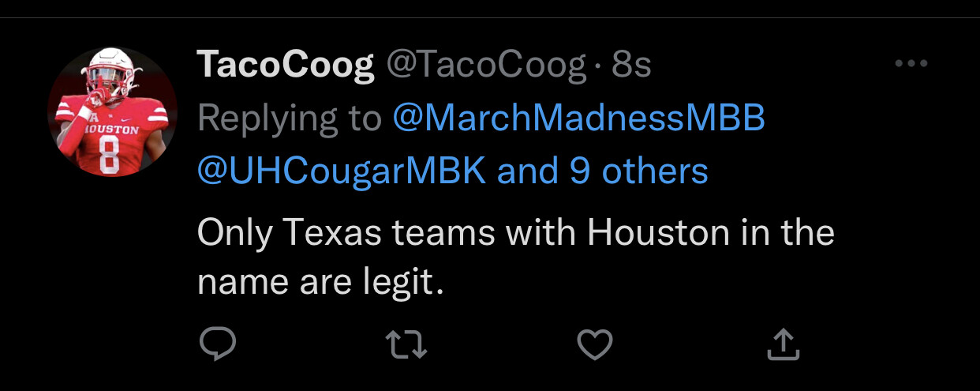Click the number 8 jersey in the avatar
This screenshot has width=980, height=391.
pyautogui.click(x=108, y=156)
